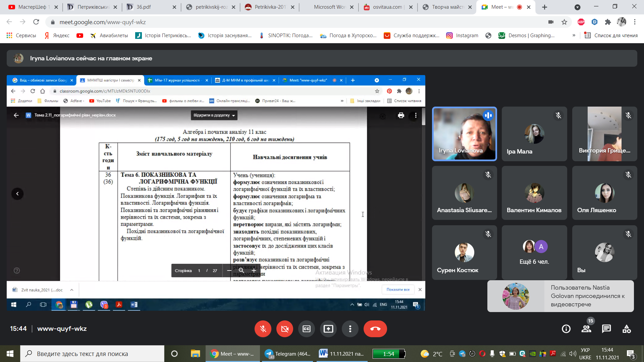
Task: Zoom out the shared document with minus
Action: click(229, 270)
